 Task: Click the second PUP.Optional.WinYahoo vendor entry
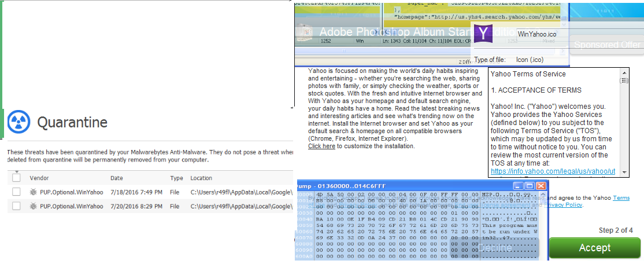click(71, 206)
